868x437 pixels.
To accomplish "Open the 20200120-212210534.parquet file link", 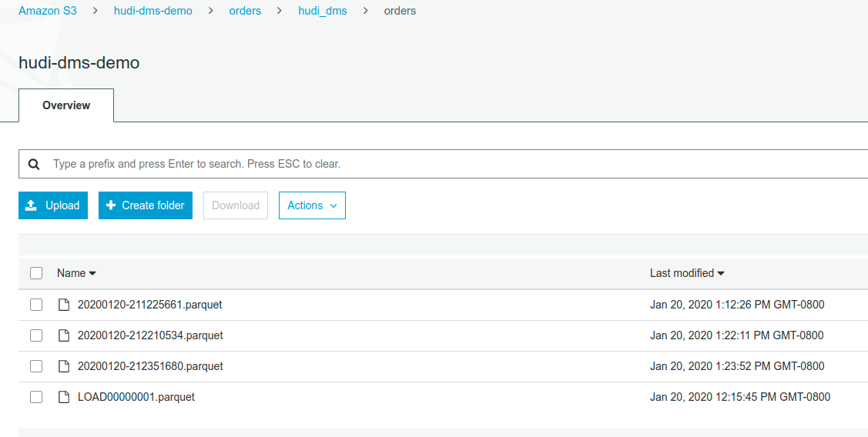I will coord(150,335).
